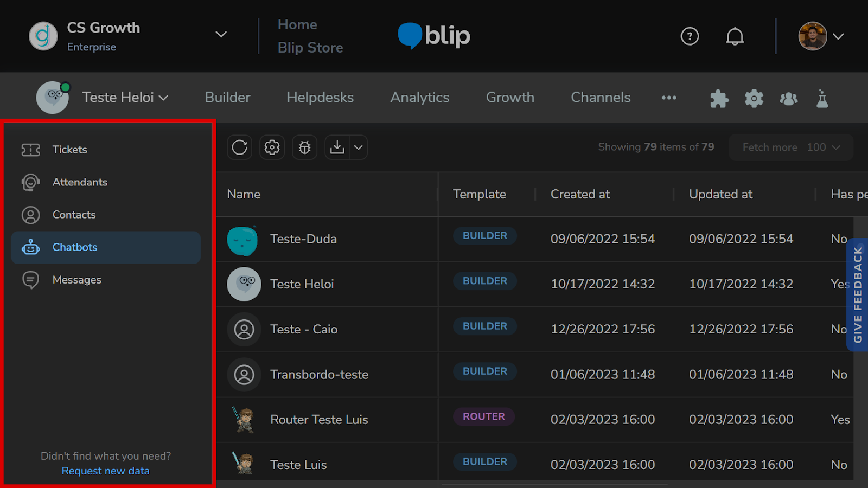Click the Router Teste Luis avatar
868x488 pixels.
[244, 420]
